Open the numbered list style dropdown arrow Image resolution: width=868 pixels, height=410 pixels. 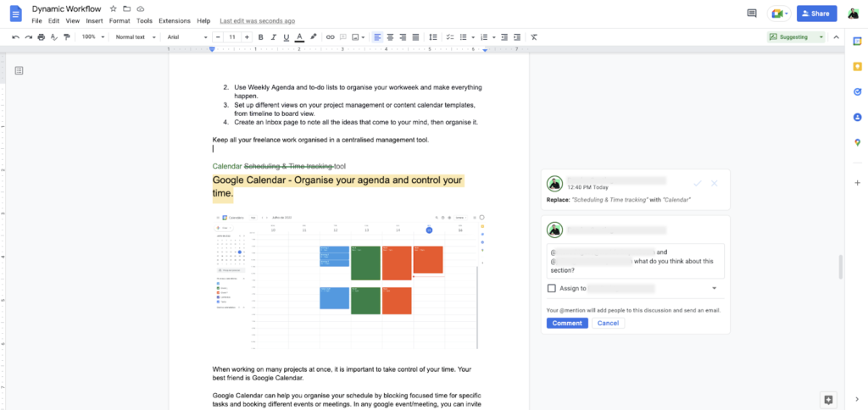click(x=494, y=37)
